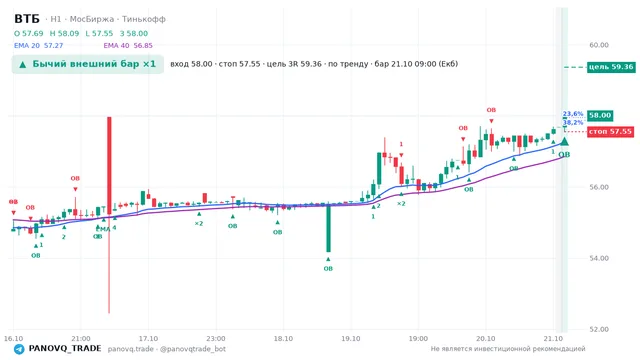The height and width of the screenshot is (360, 640).
Task: Click the 52.00 price axis label
Action: (x=599, y=329)
